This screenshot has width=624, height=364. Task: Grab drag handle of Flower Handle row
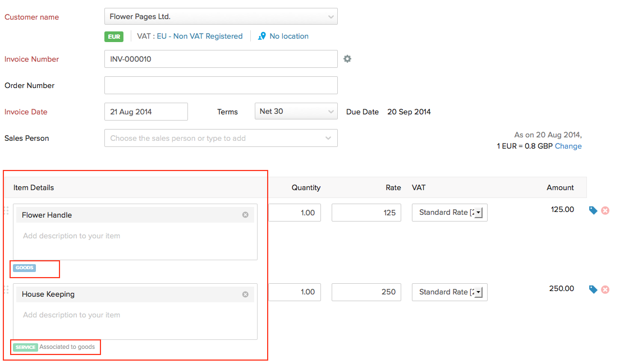[7, 210]
